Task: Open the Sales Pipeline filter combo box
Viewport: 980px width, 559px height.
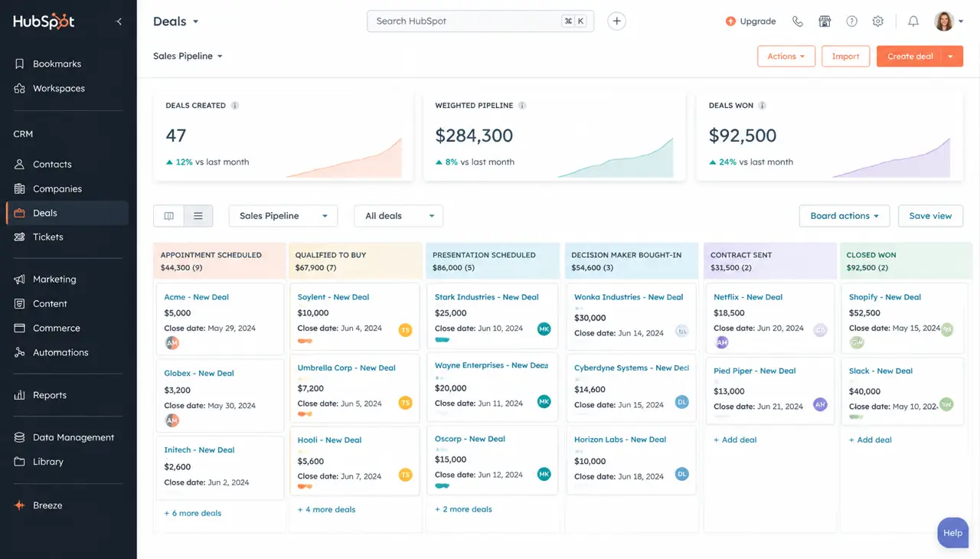Action: coord(283,216)
